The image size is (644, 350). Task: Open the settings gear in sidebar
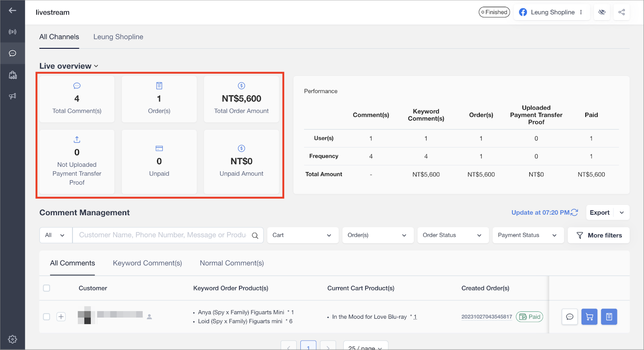(12, 339)
